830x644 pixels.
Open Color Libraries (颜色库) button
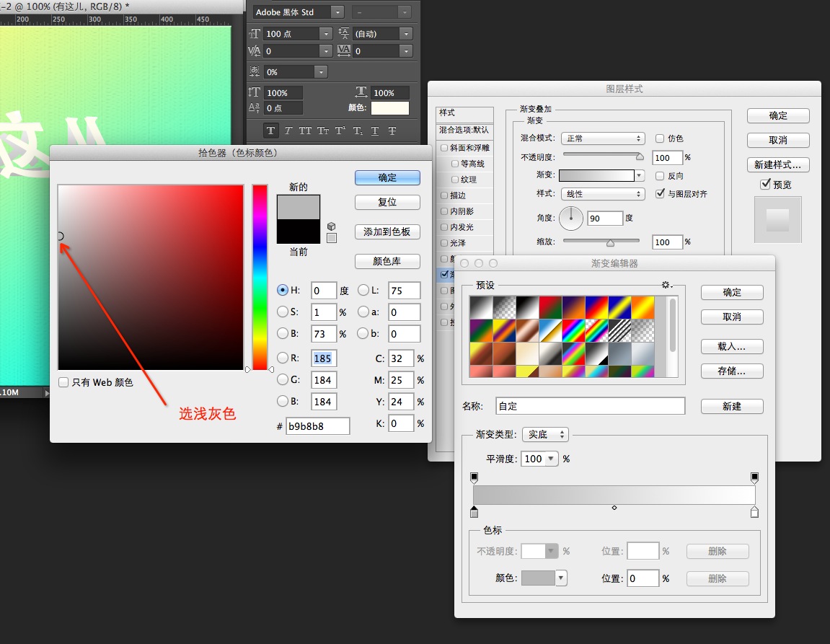[x=387, y=261]
